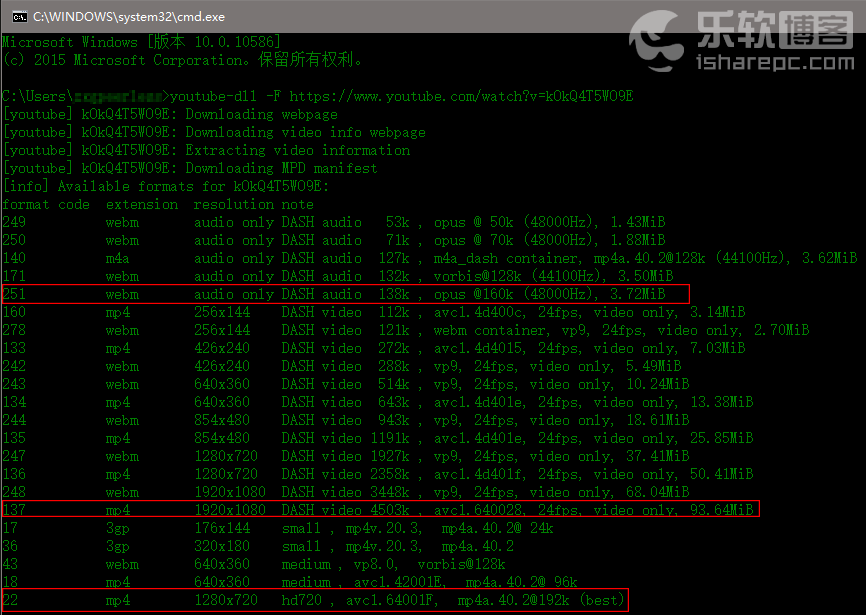The width and height of the screenshot is (866, 615).
Task: Click the 'extension' column header
Action: [142, 204]
